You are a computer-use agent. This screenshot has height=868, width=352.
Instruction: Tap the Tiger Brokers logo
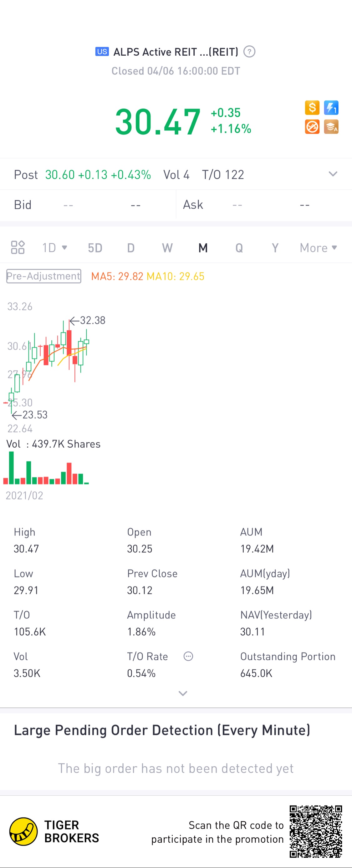point(23,831)
